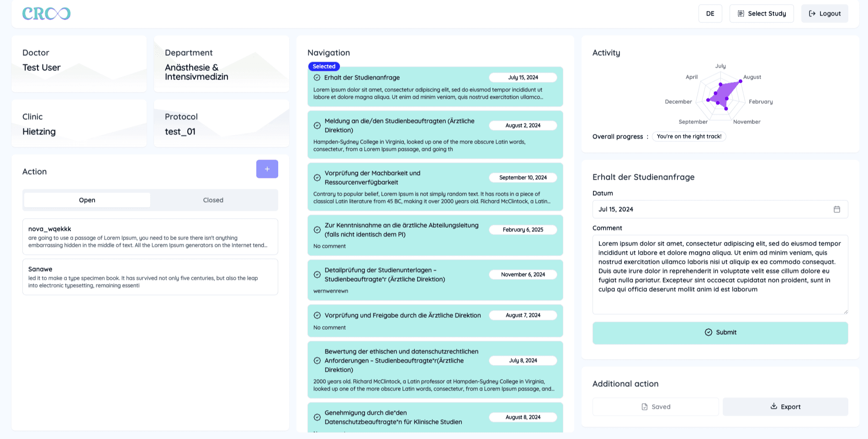
Task: Click the Saved button
Action: (x=656, y=407)
